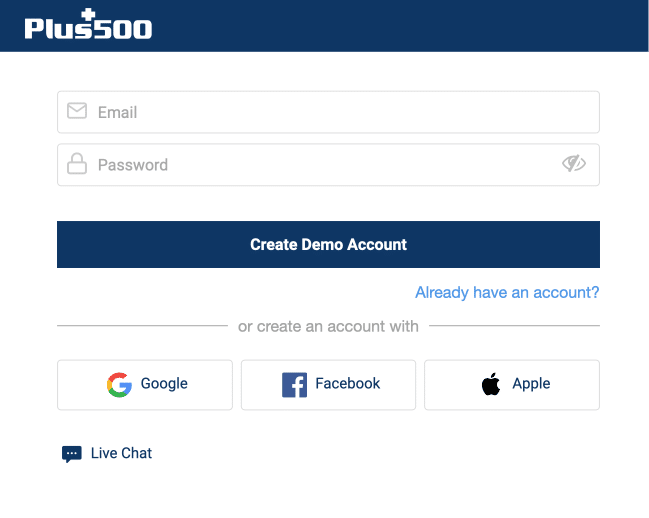This screenshot has width=649, height=518.
Task: Click the padlock icon in the Password field
Action: pyautogui.click(x=77, y=163)
